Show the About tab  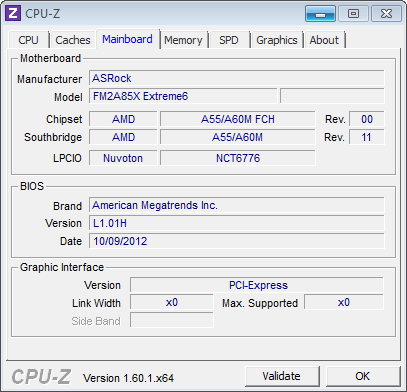pyautogui.click(x=324, y=40)
